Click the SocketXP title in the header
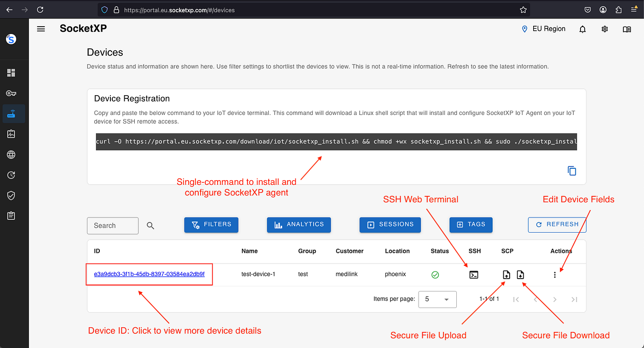Image resolution: width=644 pixels, height=348 pixels. tap(83, 29)
